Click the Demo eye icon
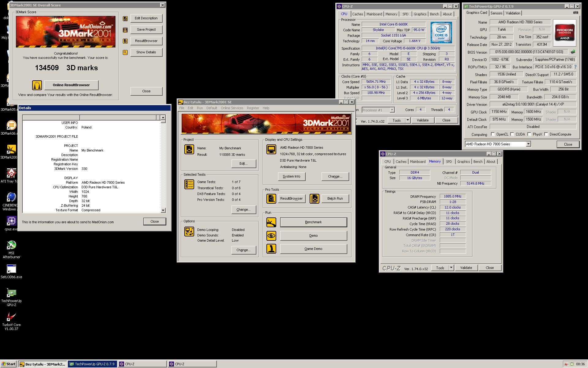The height and width of the screenshot is (368, 588). (271, 236)
